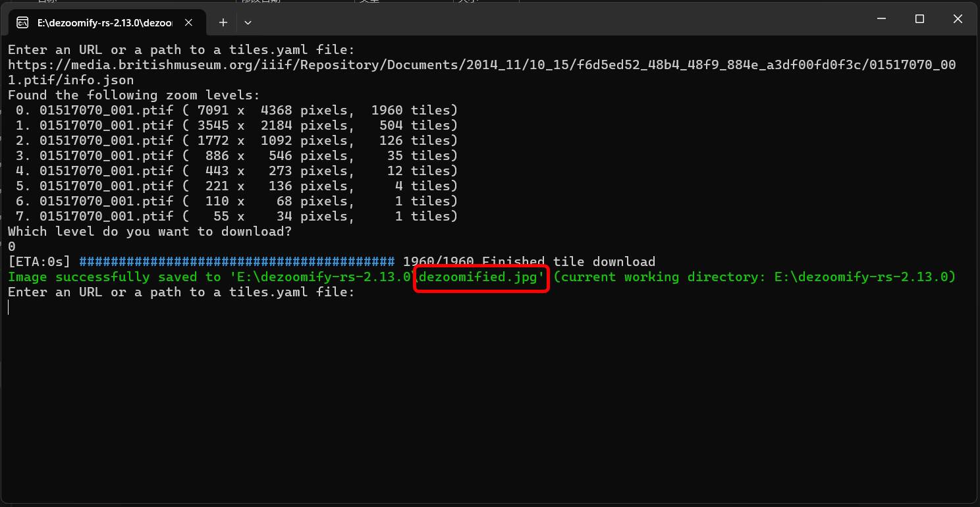Click the blue hash download progress bar

coord(236,262)
